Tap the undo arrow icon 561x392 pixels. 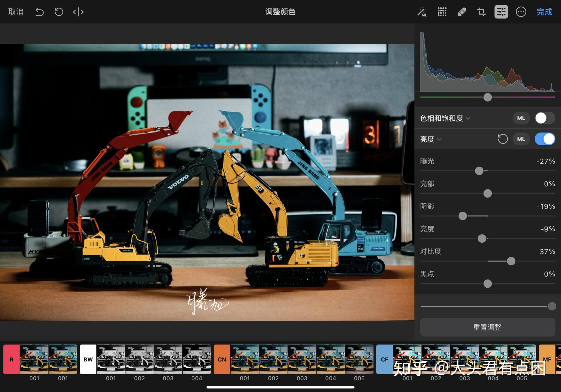(39, 12)
